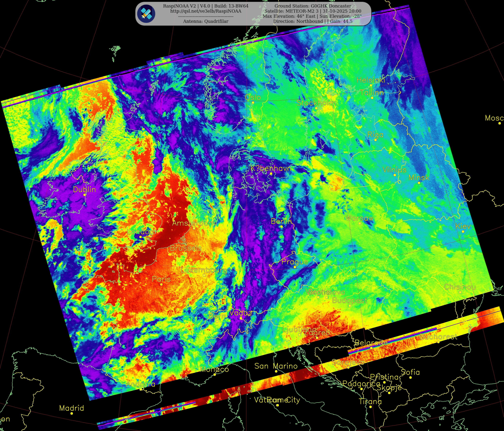
Task: Click the Bucharest city label
Action: pyautogui.click(x=438, y=337)
